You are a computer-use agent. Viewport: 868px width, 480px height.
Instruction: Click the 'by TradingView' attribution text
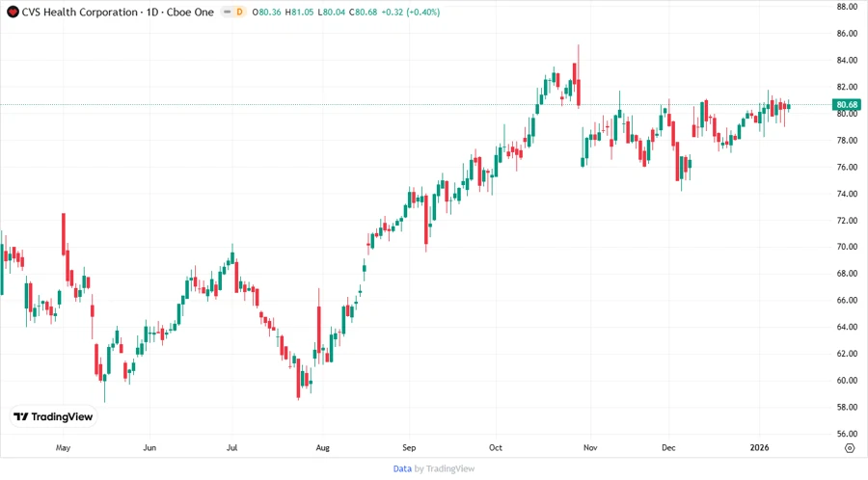tap(445, 469)
